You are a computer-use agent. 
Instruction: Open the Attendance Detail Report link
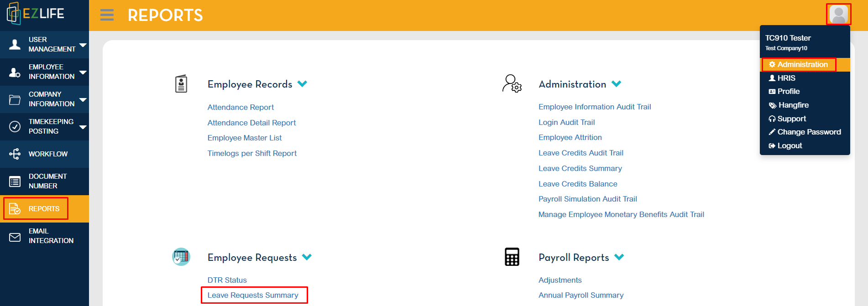coord(251,123)
